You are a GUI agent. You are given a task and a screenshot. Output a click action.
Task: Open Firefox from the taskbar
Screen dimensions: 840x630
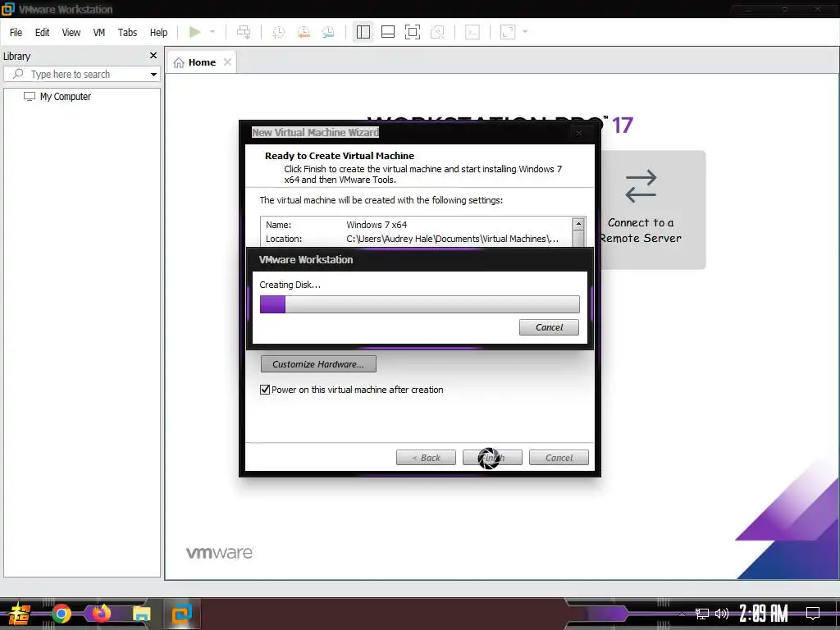click(x=101, y=614)
